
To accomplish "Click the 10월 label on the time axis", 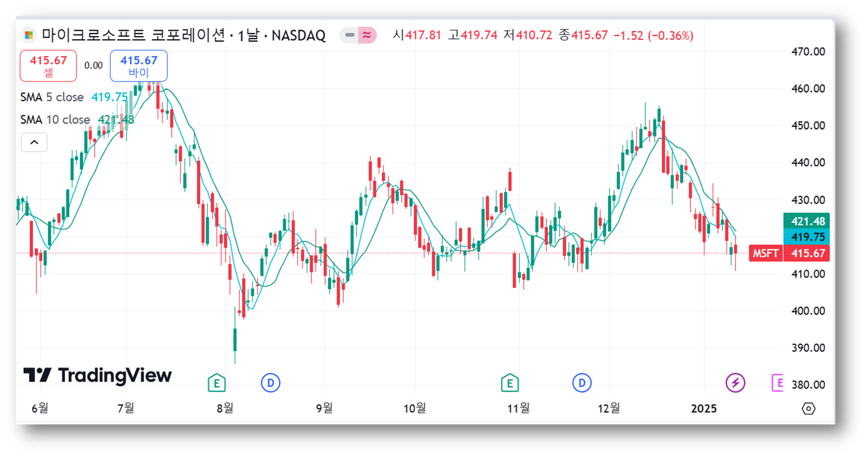I will tap(415, 408).
